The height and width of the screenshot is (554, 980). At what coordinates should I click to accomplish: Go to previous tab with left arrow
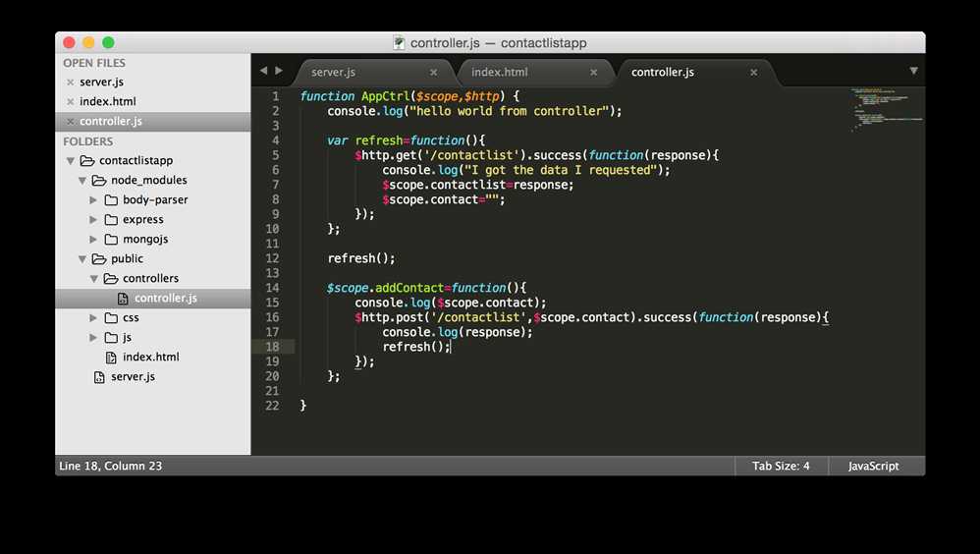coord(263,71)
